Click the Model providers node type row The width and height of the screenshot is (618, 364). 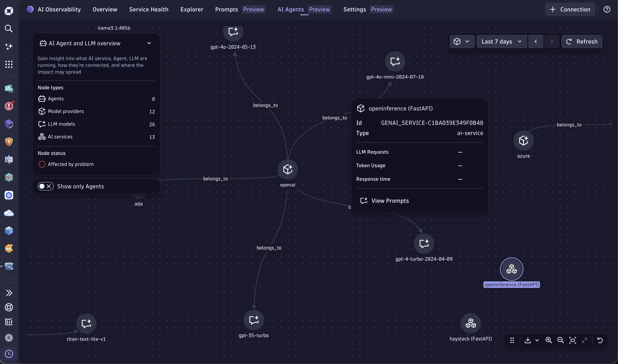(x=96, y=111)
